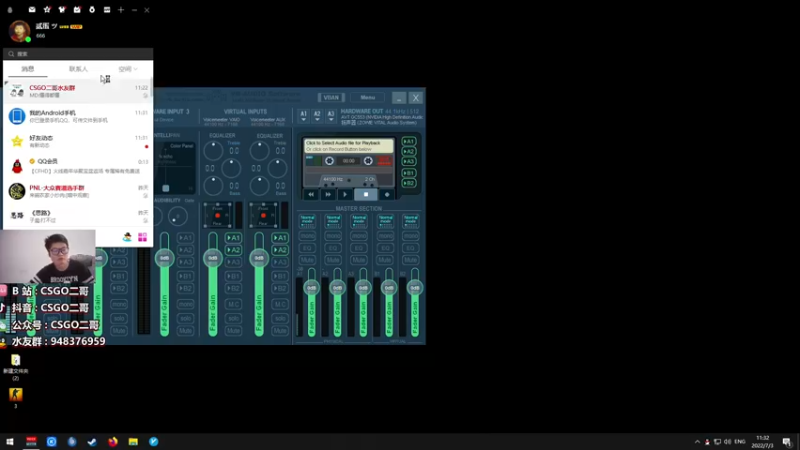Click the cowboy hat character icon in QQ
Viewport: 800px width, 450px height.
127,237
